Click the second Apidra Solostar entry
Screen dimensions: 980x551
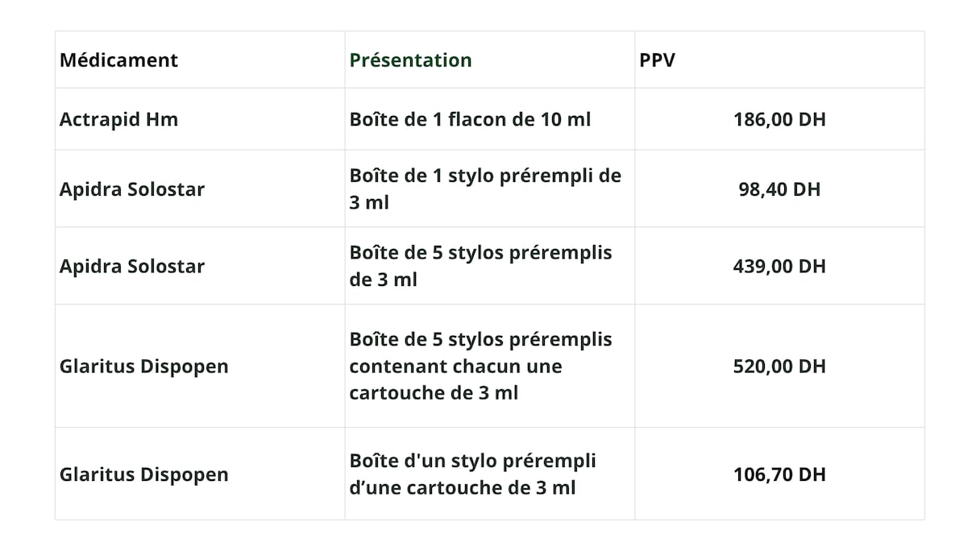point(132,267)
